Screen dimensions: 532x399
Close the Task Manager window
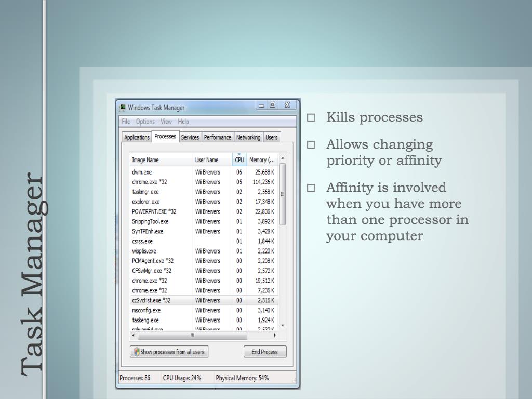click(x=287, y=105)
